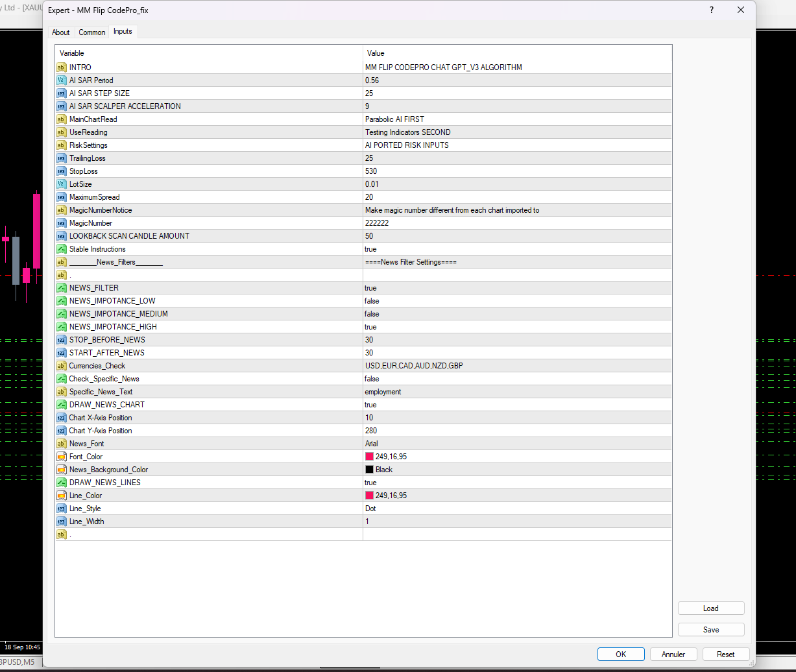
Task: Click the string icon beside Currencies_Check
Action: click(x=61, y=366)
